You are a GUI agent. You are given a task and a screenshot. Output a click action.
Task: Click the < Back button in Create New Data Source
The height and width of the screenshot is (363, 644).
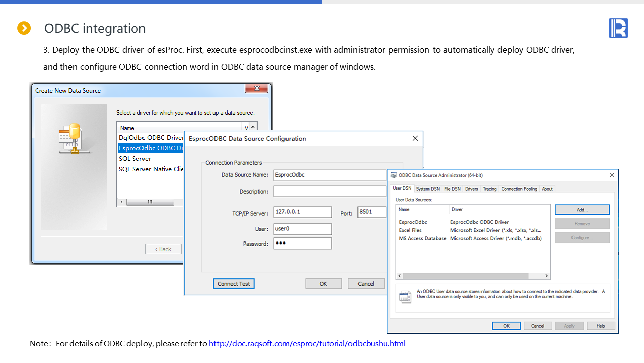(163, 249)
